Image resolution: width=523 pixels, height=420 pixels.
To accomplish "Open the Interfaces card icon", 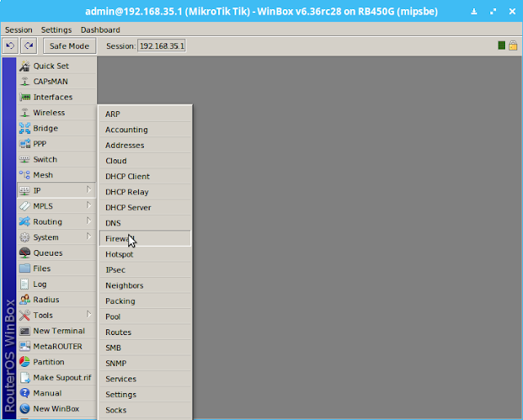I will pyautogui.click(x=25, y=97).
